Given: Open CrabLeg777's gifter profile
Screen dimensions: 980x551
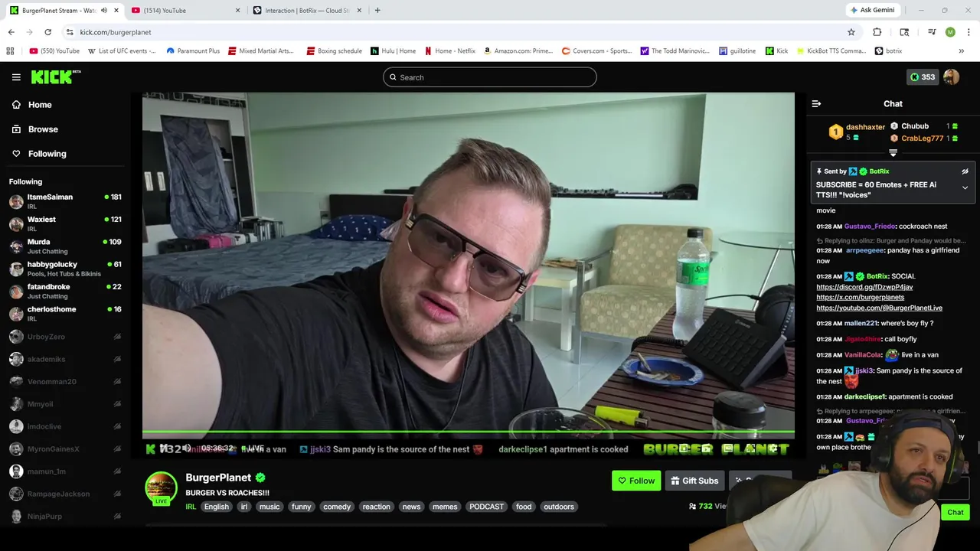Looking at the screenshot, I should [x=923, y=139].
